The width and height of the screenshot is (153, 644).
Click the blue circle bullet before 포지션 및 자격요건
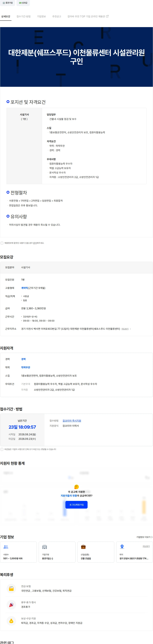point(8,102)
